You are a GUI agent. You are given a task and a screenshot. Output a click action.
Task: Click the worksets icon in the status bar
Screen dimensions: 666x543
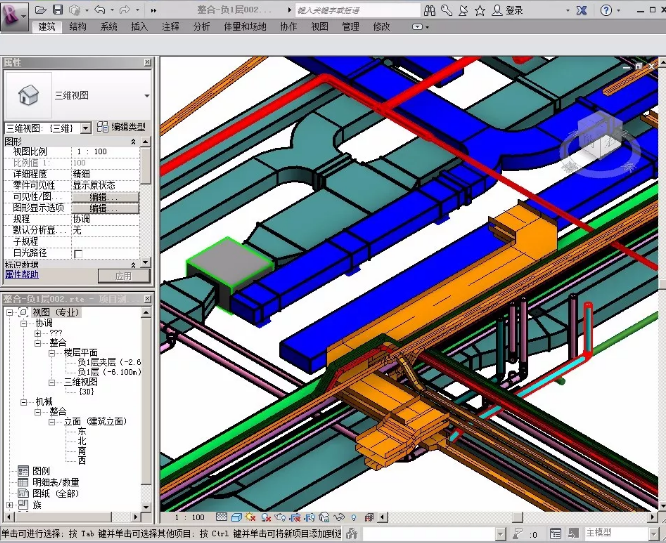click(x=351, y=533)
